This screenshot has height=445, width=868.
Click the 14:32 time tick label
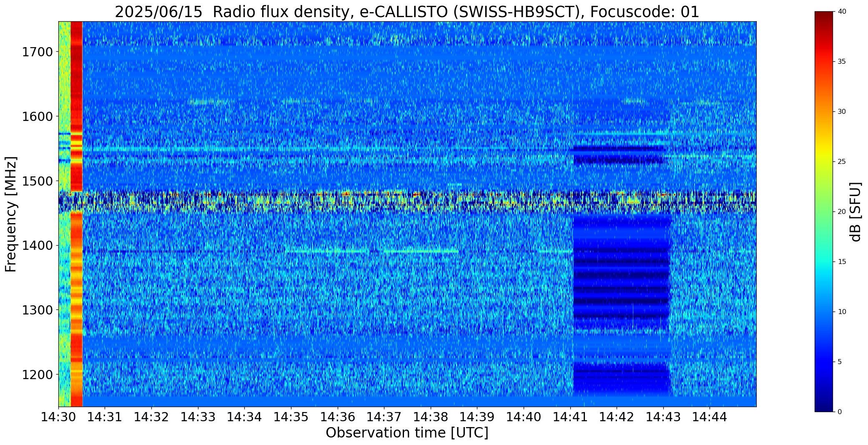[x=151, y=417]
